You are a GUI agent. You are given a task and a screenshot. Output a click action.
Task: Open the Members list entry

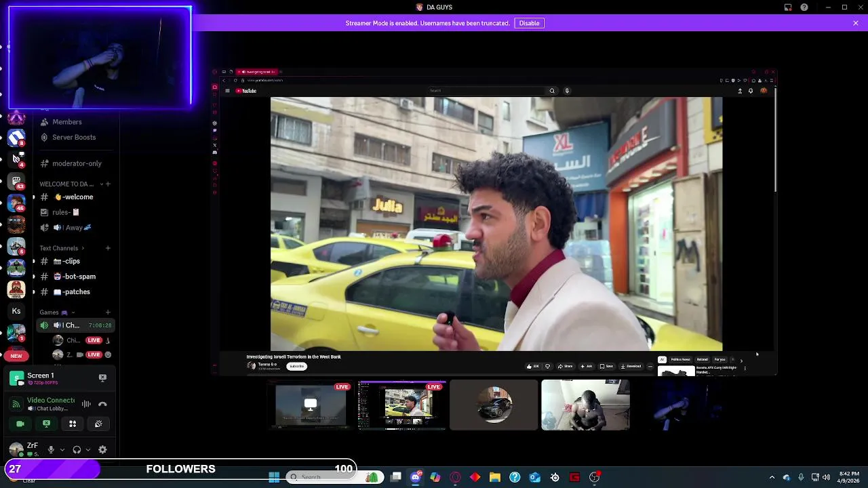pos(75,122)
